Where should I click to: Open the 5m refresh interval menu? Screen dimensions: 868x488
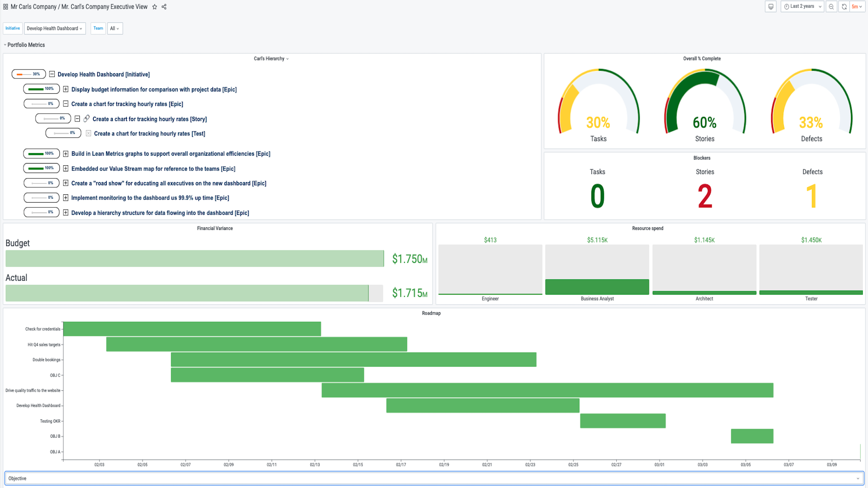[857, 7]
